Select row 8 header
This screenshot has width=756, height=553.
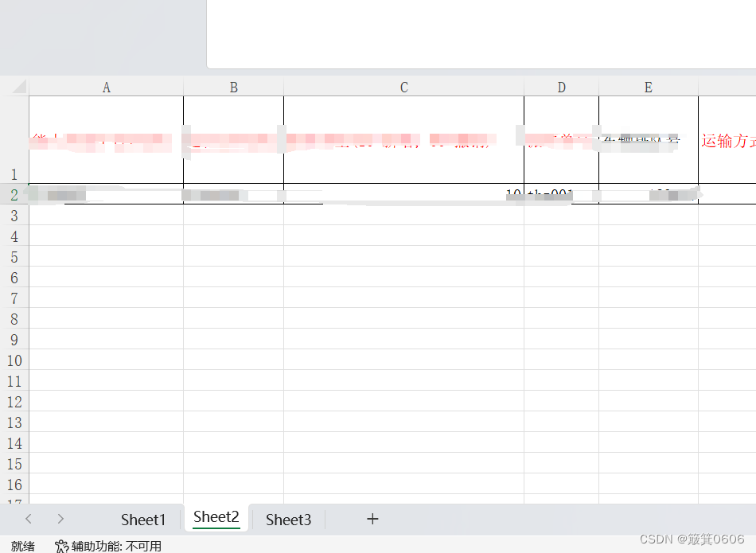pyautogui.click(x=14, y=319)
